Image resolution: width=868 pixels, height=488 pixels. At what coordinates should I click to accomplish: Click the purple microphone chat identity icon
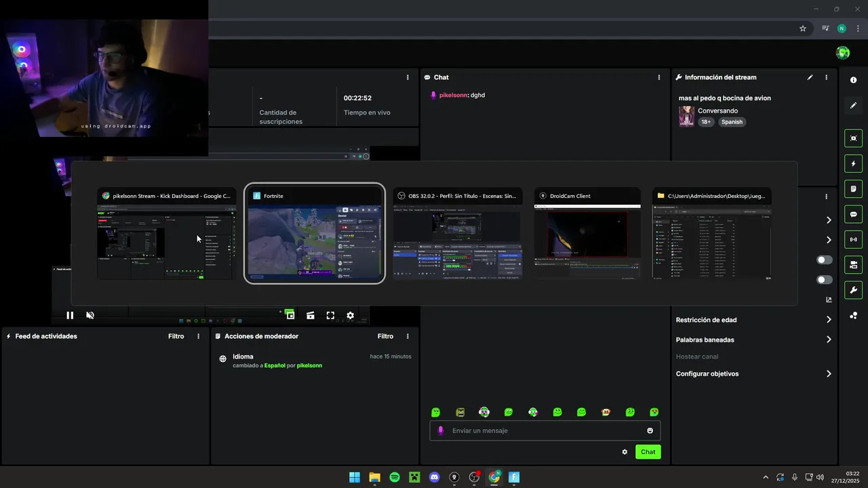click(x=440, y=430)
